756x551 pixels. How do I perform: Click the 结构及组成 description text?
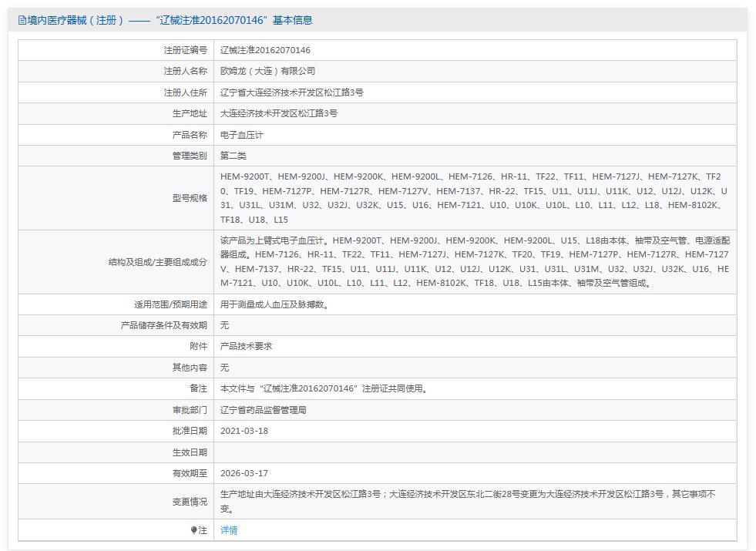[x=473, y=262]
